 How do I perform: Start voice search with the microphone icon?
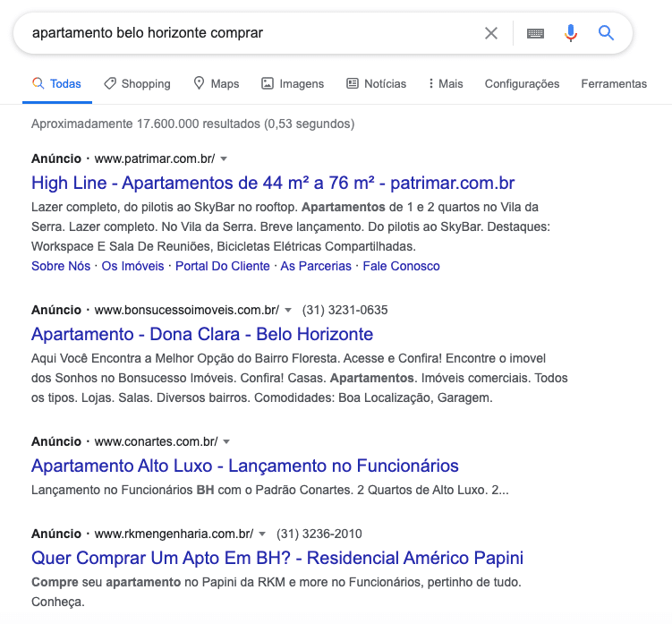point(570,33)
